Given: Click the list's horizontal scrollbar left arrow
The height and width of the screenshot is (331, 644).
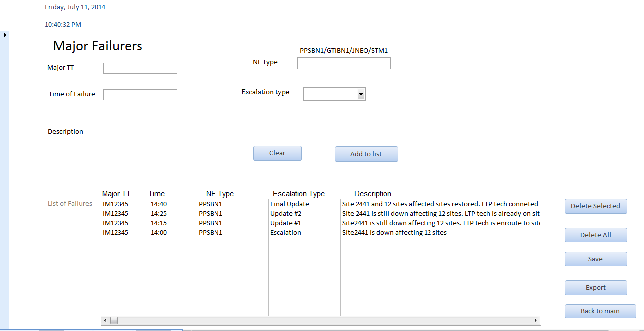Looking at the screenshot, I should pyautogui.click(x=105, y=320).
